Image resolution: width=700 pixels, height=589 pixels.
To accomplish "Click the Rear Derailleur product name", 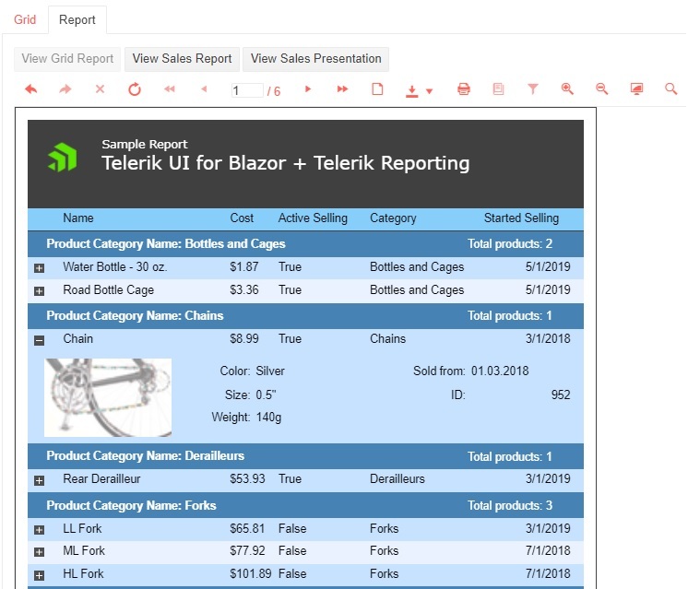I will click(101, 478).
